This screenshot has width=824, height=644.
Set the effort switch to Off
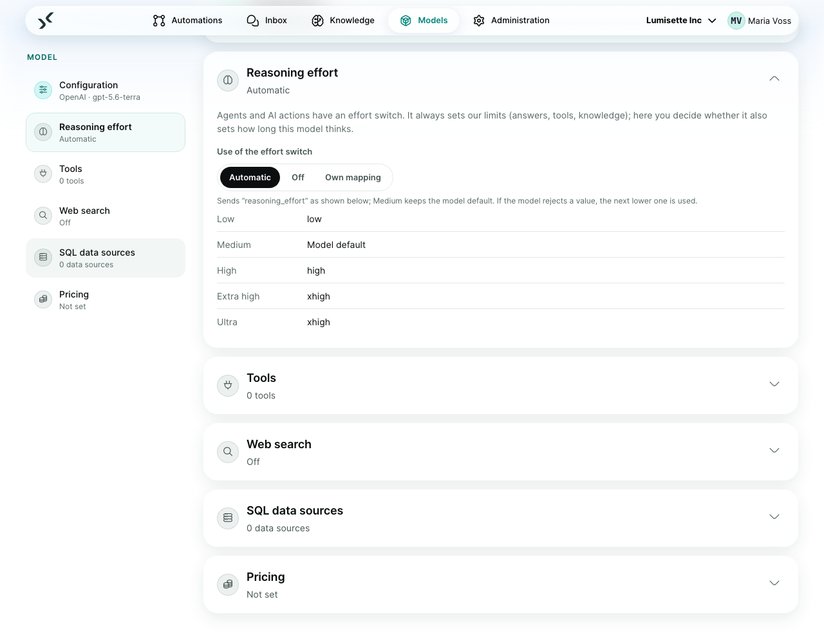[298, 178]
